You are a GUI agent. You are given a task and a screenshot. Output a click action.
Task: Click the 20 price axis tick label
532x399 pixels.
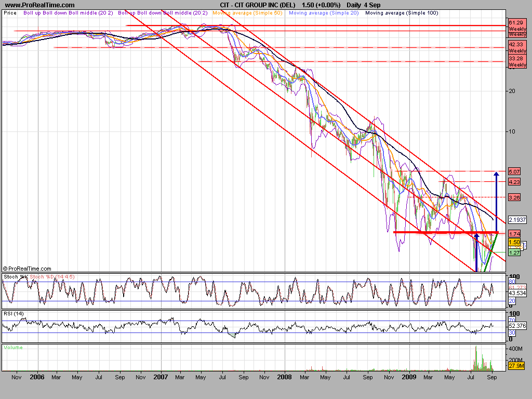pos(512,91)
